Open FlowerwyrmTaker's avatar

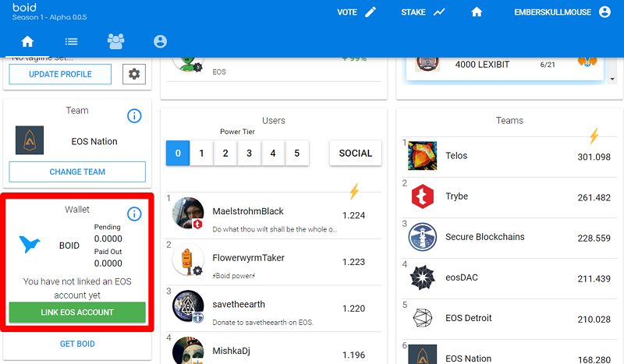188,260
